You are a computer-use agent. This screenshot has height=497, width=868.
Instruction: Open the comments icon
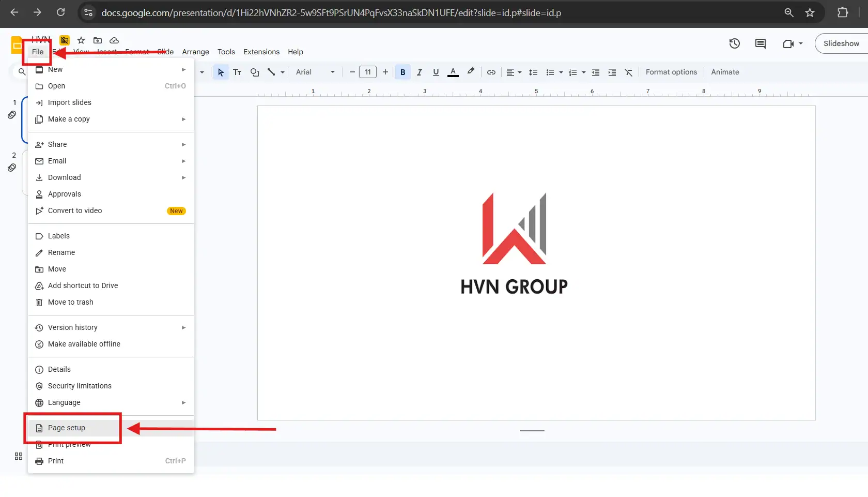(x=761, y=43)
